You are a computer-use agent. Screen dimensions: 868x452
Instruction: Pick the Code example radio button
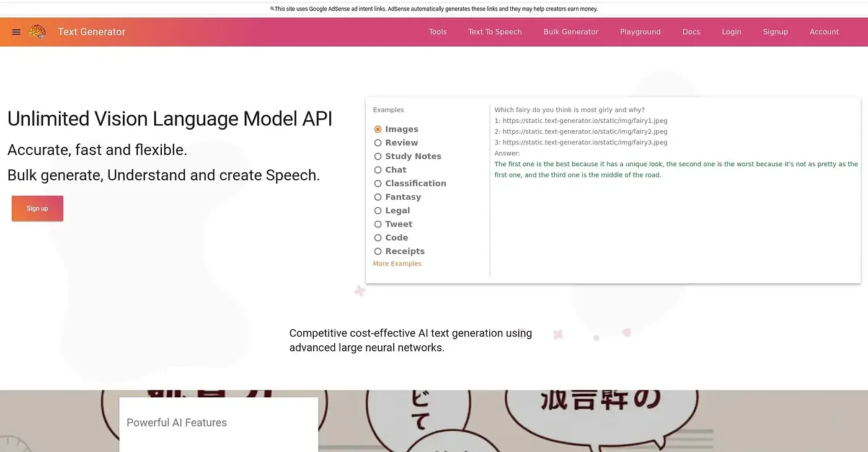[378, 239]
